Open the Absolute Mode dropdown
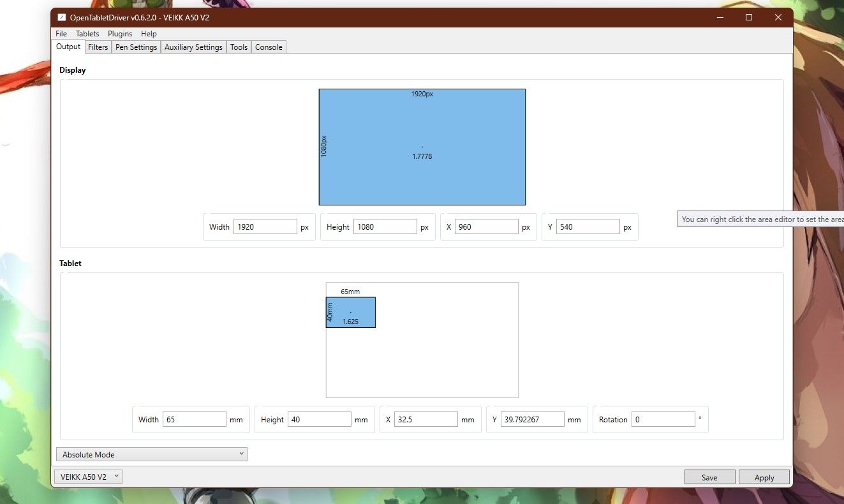The width and height of the screenshot is (844, 504). [x=151, y=454]
